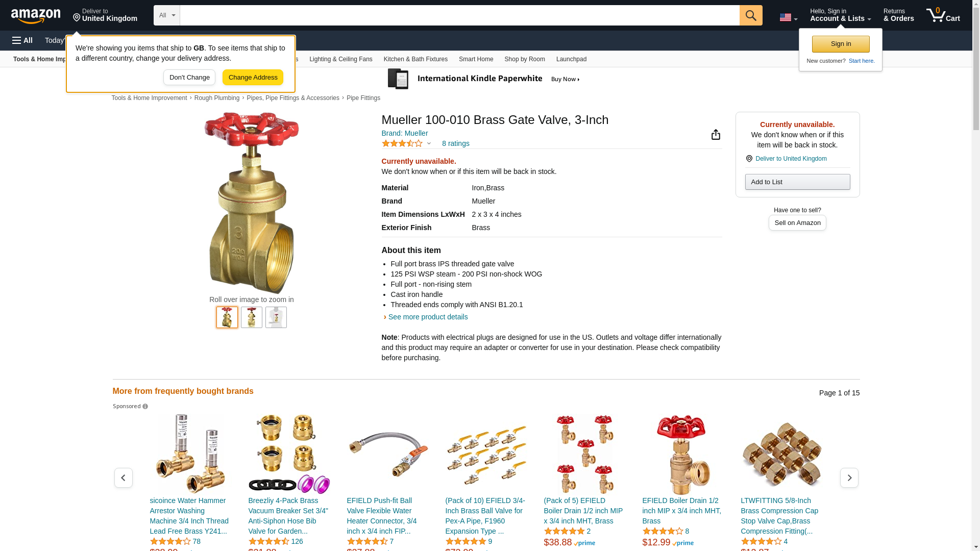
Task: Expand the All search category dropdown
Action: pyautogui.click(x=167, y=15)
